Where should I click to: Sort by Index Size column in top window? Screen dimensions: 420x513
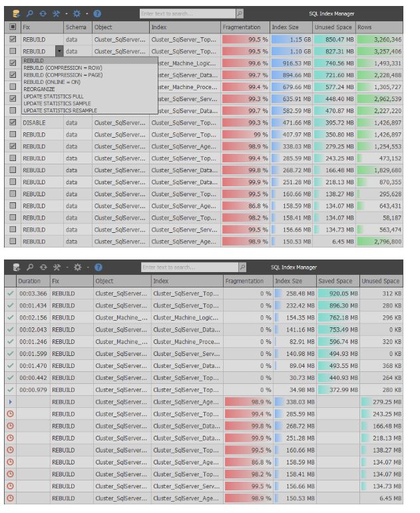point(291,27)
